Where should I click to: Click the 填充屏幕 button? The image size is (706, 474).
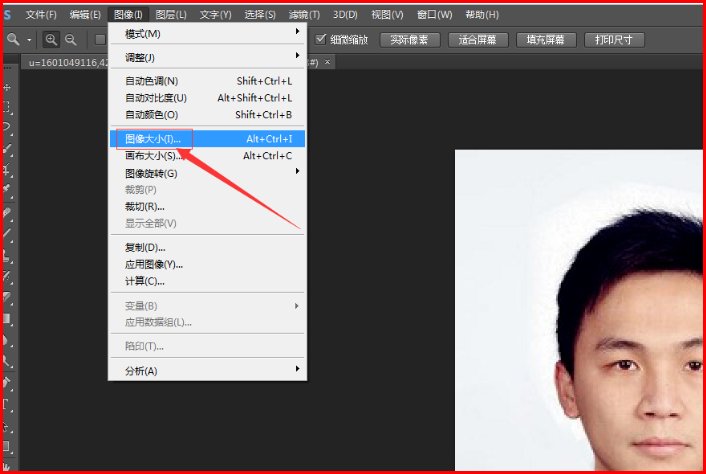coord(546,40)
